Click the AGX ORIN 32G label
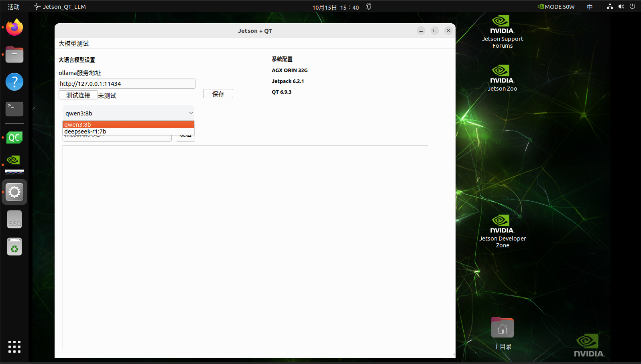 coord(290,70)
